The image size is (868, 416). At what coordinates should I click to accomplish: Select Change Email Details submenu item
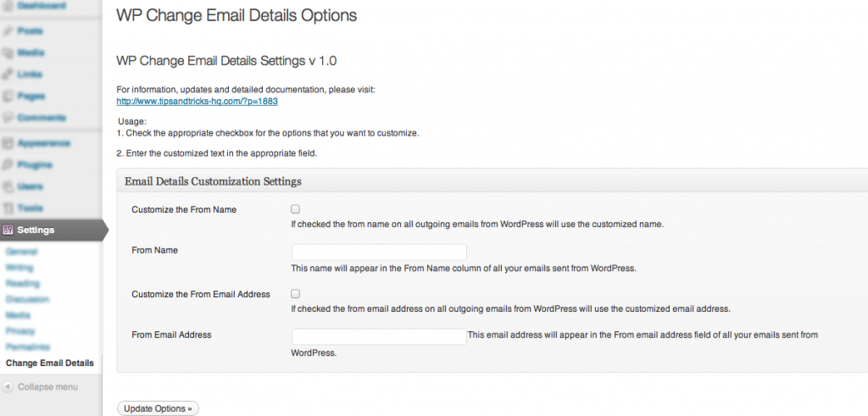pos(50,363)
